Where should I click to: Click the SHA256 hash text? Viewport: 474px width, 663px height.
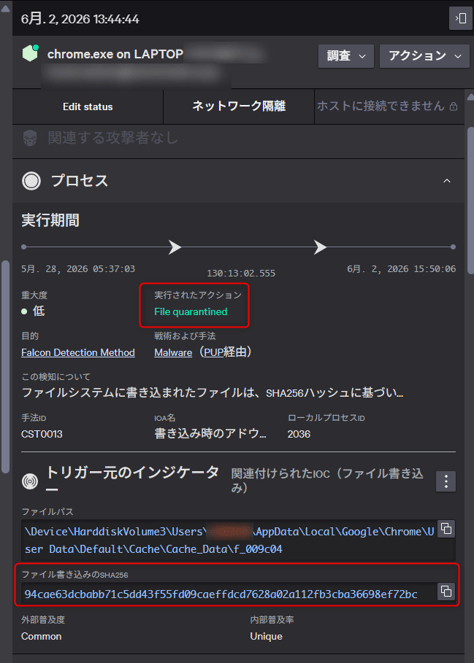click(221, 594)
